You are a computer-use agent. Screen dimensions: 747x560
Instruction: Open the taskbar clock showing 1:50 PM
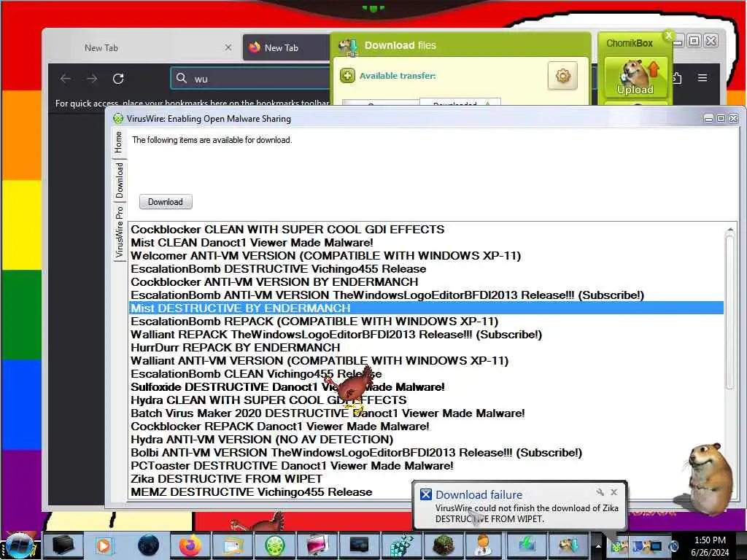(x=710, y=546)
